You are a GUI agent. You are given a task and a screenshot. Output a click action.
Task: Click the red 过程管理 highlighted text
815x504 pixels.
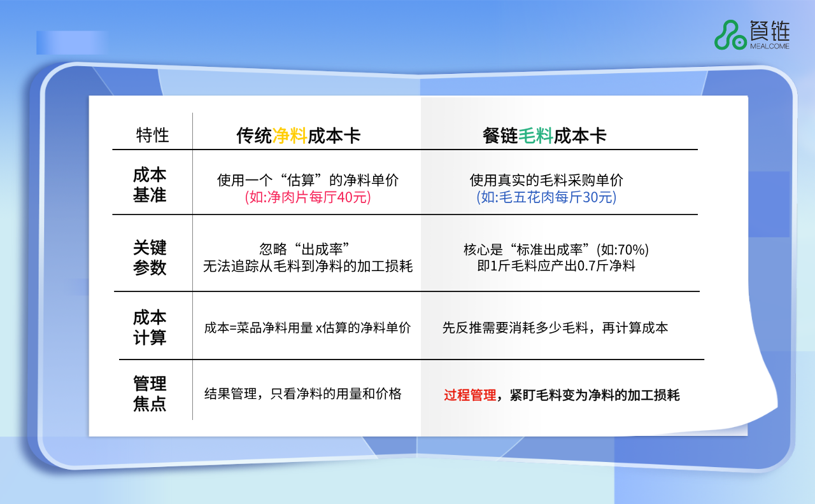point(470,395)
